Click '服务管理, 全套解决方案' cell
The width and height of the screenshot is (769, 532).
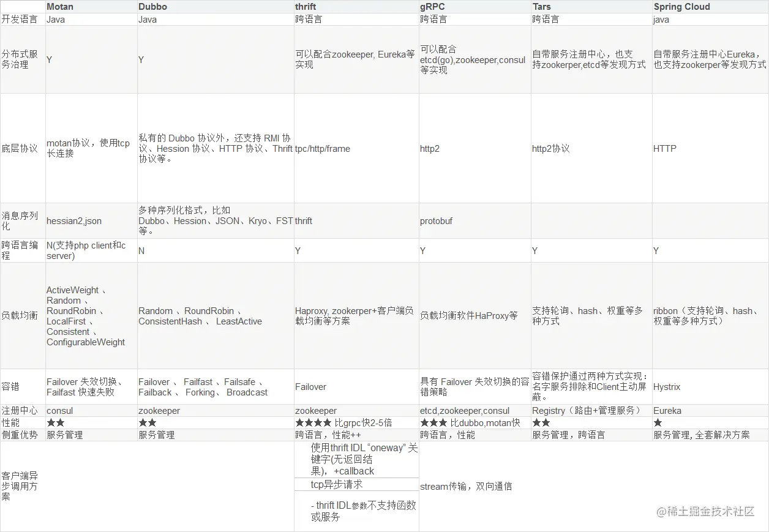(x=702, y=435)
